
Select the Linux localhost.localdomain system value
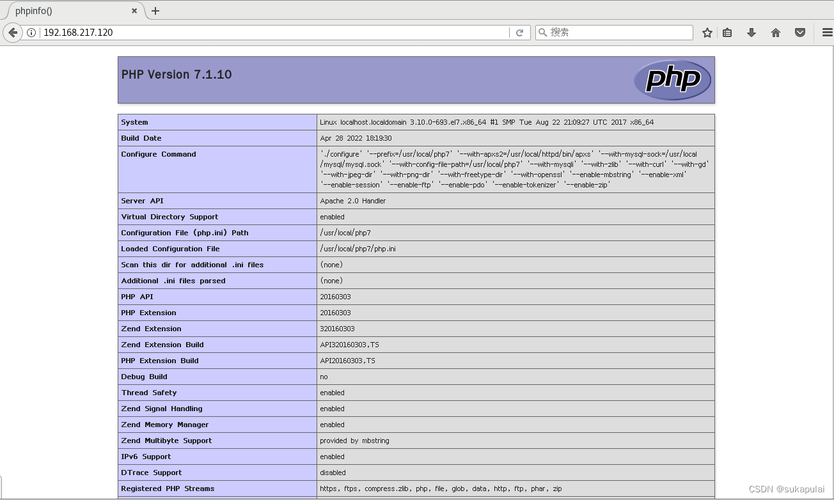(x=487, y=122)
